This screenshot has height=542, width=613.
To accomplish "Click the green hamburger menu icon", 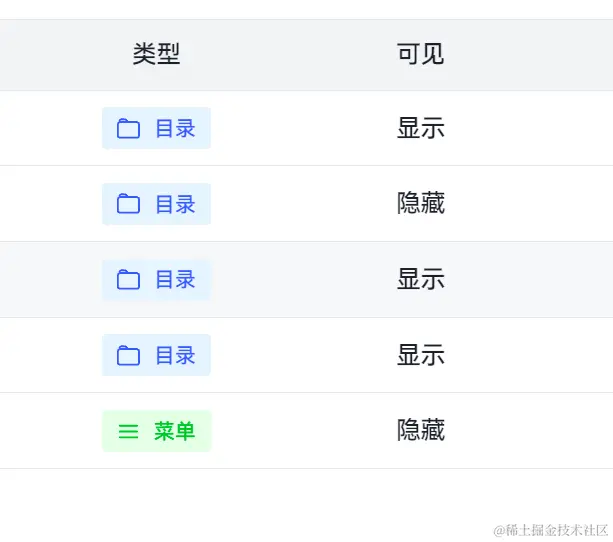I will click(x=128, y=431).
